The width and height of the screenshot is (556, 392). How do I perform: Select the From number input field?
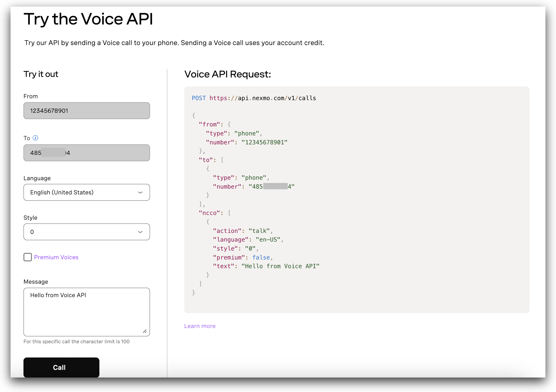point(86,111)
